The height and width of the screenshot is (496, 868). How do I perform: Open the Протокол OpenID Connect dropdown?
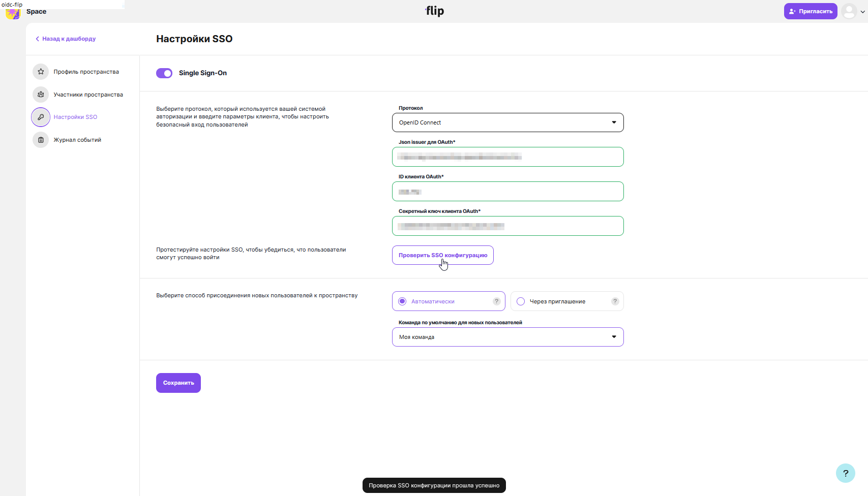pos(507,122)
